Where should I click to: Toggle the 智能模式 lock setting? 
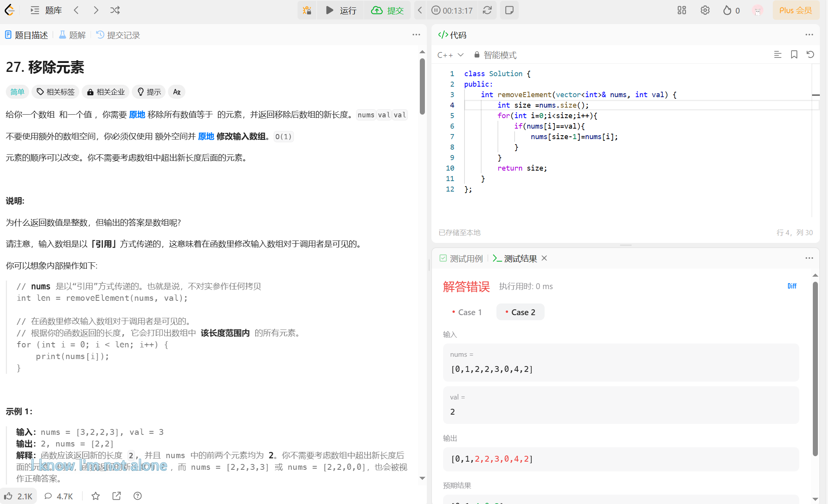tap(495, 55)
